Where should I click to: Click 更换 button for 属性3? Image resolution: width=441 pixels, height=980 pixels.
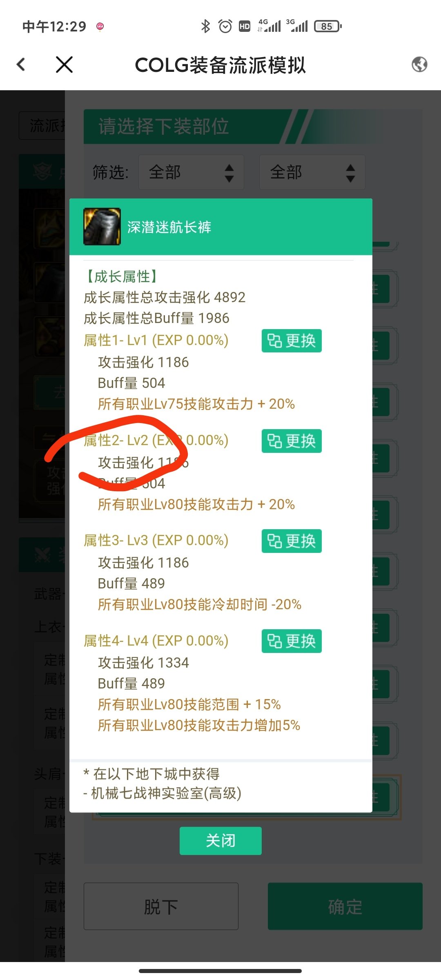[292, 541]
